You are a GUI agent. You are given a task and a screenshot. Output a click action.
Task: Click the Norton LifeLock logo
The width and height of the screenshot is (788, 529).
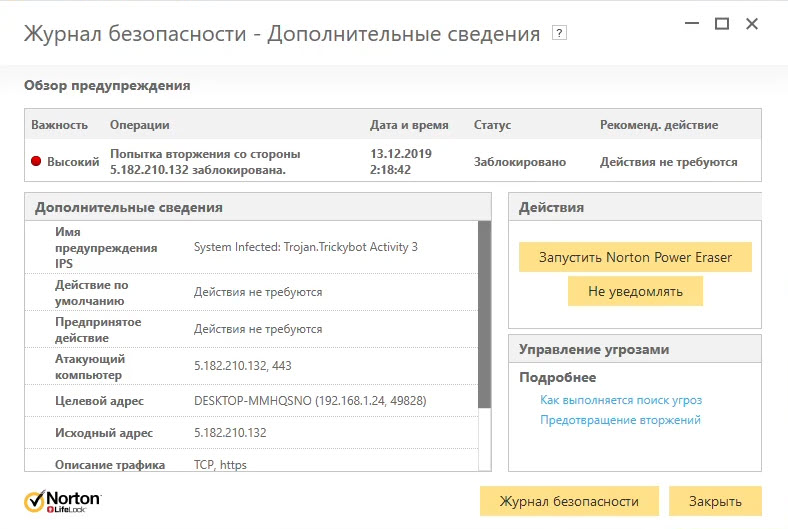62,500
